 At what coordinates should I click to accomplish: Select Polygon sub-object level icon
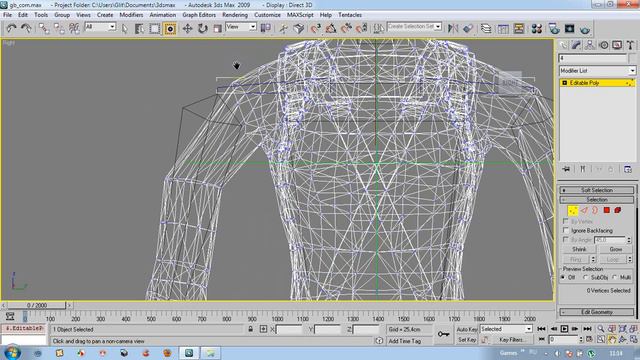[x=607, y=210]
